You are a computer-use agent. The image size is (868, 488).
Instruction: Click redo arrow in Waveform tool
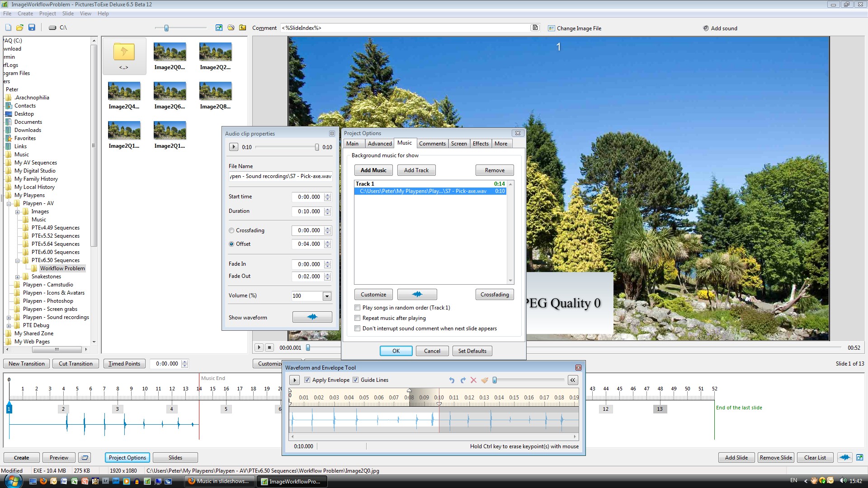(462, 380)
